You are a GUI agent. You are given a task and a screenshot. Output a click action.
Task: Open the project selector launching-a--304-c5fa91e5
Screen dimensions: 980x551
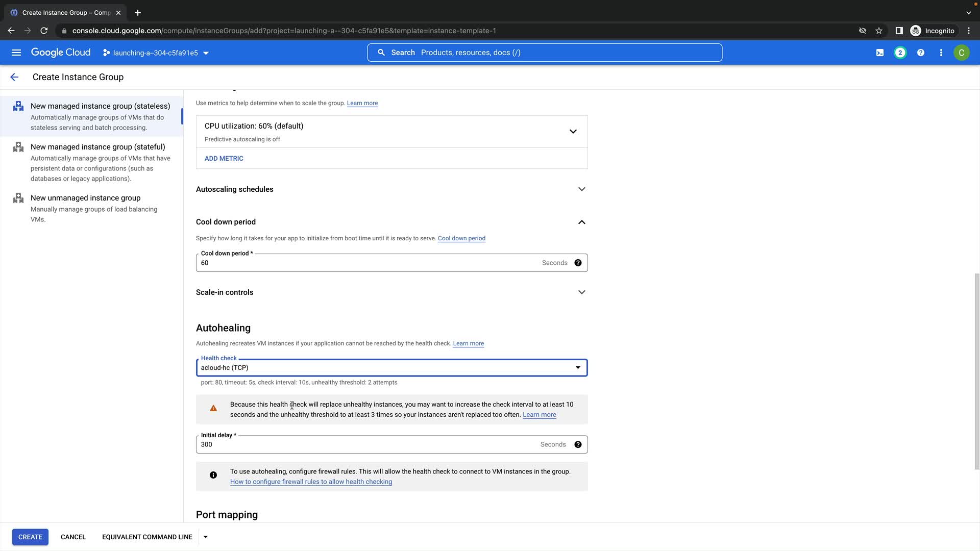[156, 53]
